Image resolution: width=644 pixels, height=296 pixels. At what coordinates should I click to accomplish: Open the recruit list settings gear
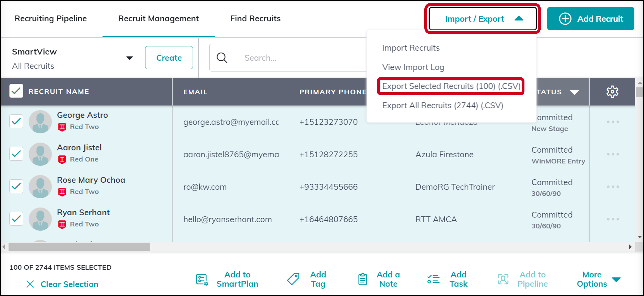coord(612,91)
